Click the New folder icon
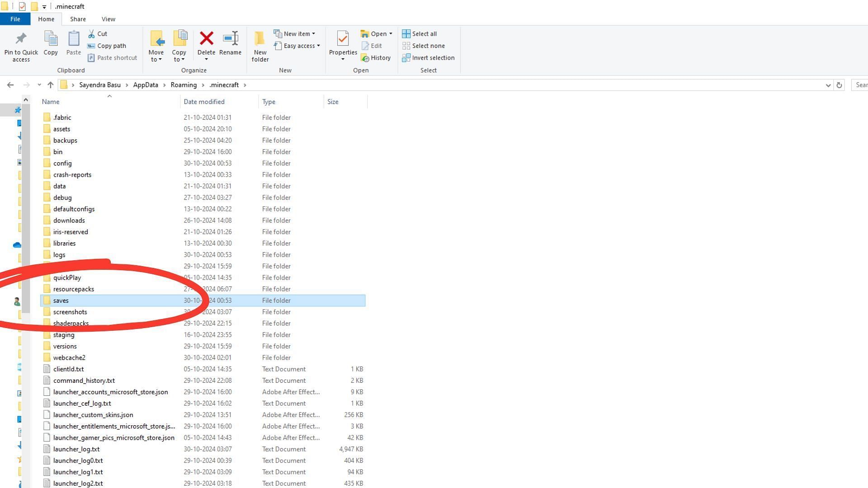The width and height of the screenshot is (868, 488). pyautogui.click(x=260, y=45)
